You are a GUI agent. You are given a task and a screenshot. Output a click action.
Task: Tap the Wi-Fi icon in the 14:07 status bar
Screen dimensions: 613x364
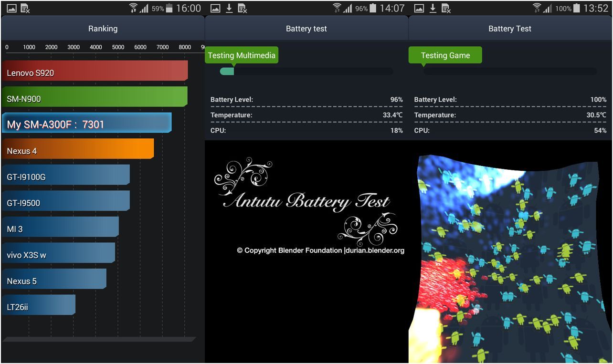tap(338, 8)
